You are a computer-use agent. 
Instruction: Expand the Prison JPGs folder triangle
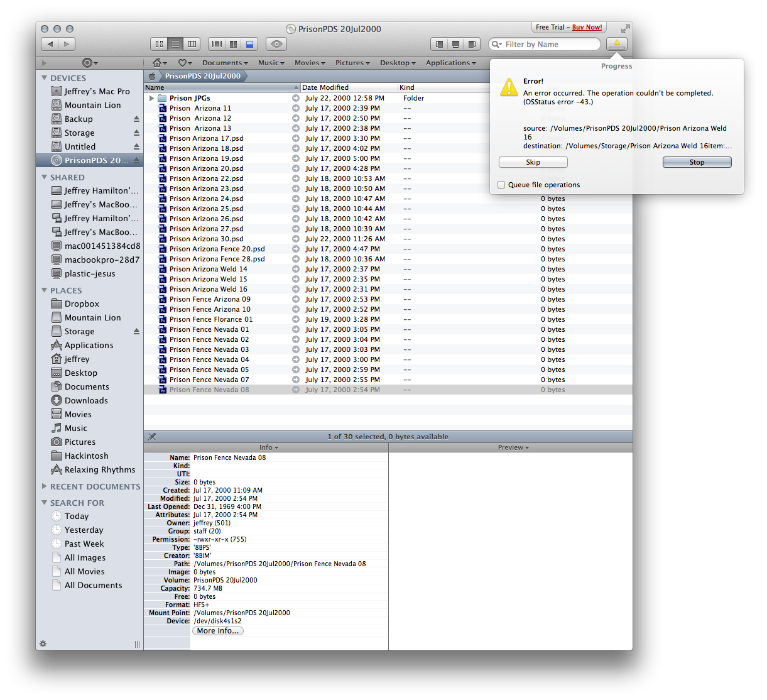pyautogui.click(x=151, y=98)
